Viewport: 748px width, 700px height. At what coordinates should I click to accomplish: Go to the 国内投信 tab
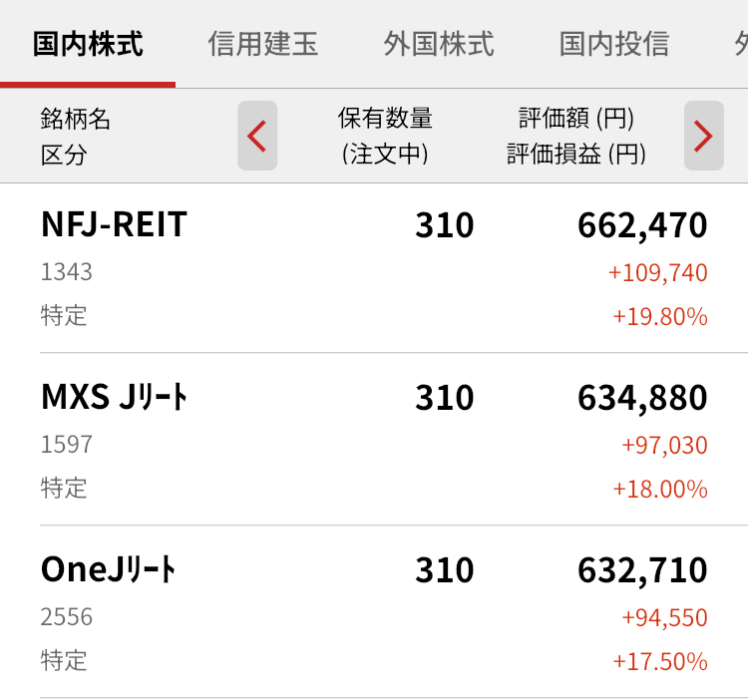tap(614, 44)
